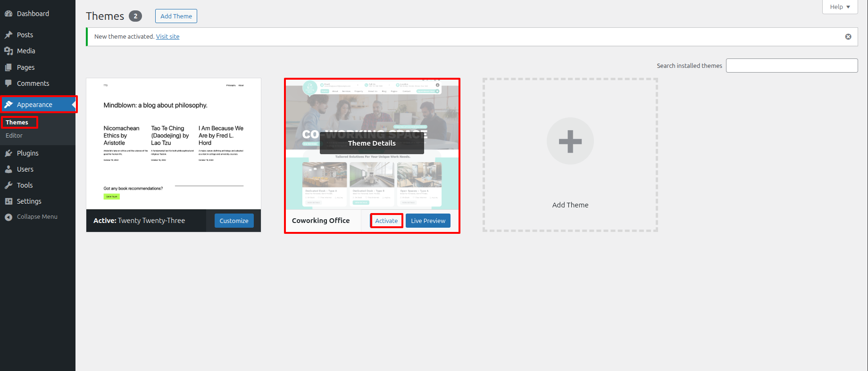The image size is (868, 371).
Task: Open Media via its sidebar icon
Action: click(8, 51)
